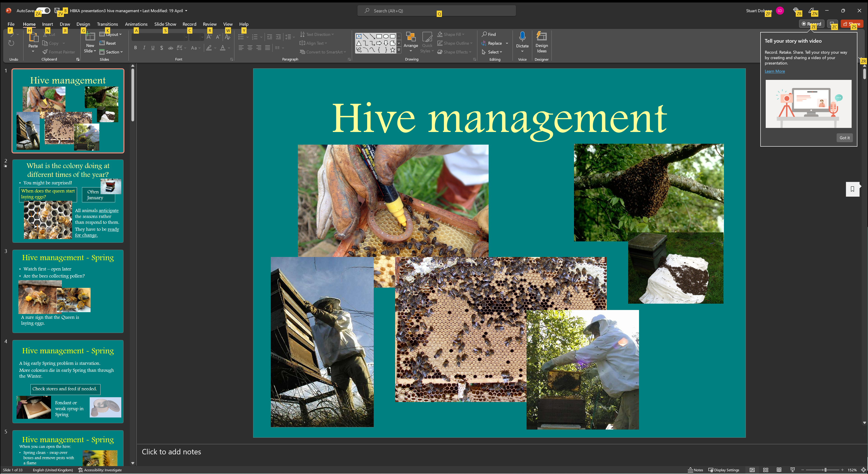Click the Arrange shapes icon

tap(411, 37)
